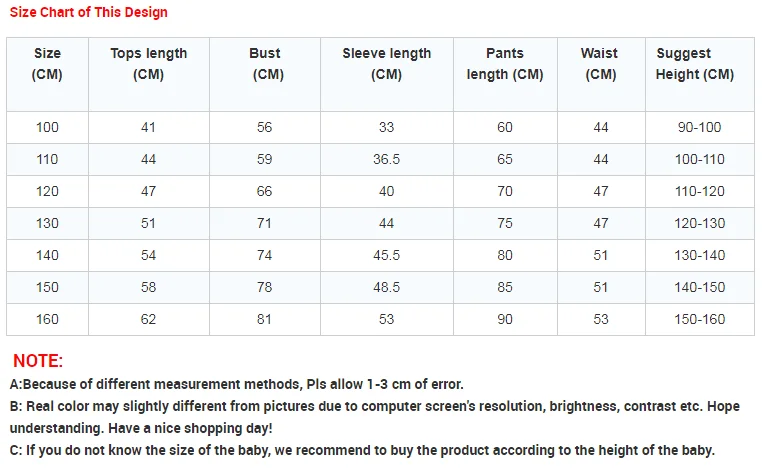Select the size 130 row label
The width and height of the screenshot is (762, 469).
point(47,223)
